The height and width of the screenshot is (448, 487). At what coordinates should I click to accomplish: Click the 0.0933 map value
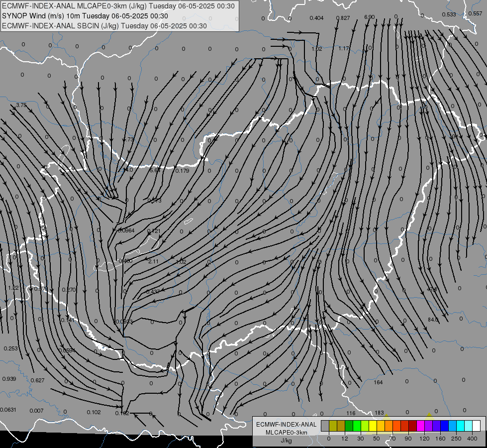(124, 322)
